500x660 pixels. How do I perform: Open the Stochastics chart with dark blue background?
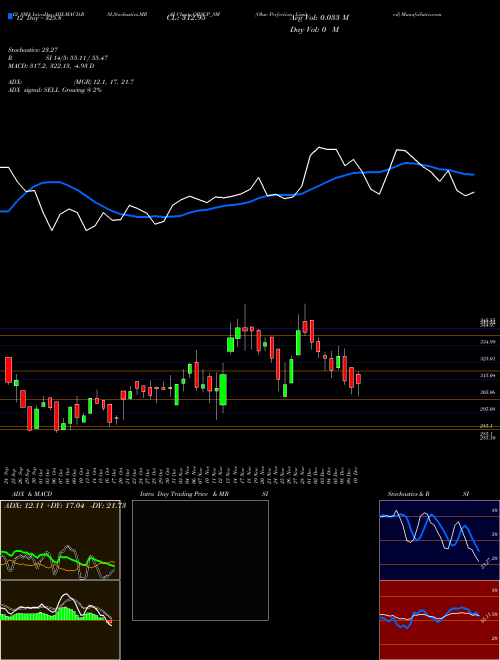[439, 540]
